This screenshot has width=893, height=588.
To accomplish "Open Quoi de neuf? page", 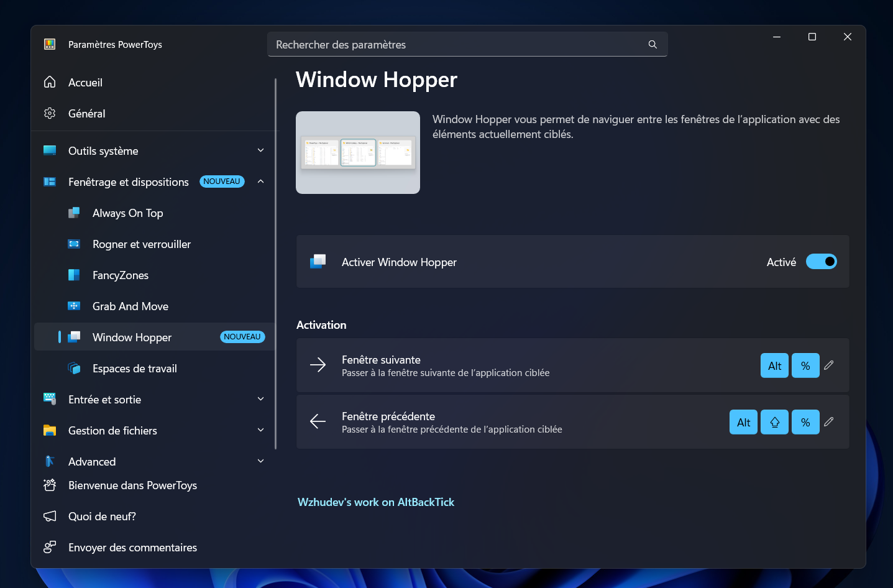I will pyautogui.click(x=154, y=516).
